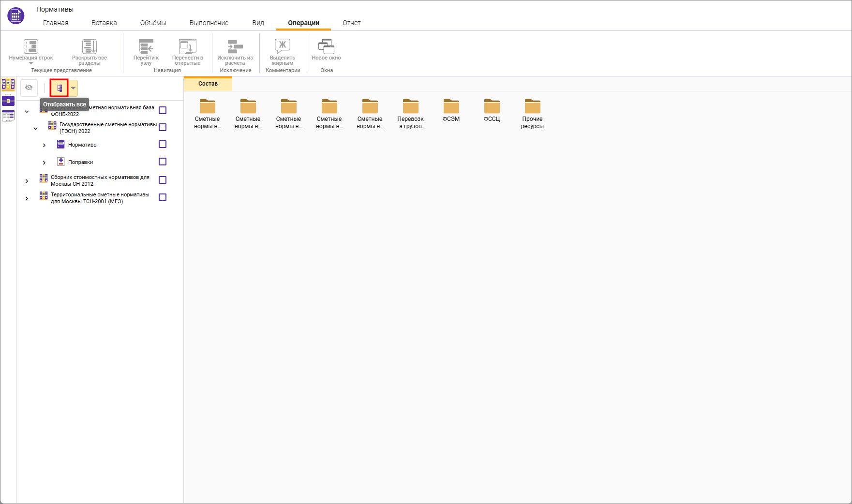This screenshot has width=852, height=504.
Task: Click Раскрыть все разделы icon
Action: 90,47
